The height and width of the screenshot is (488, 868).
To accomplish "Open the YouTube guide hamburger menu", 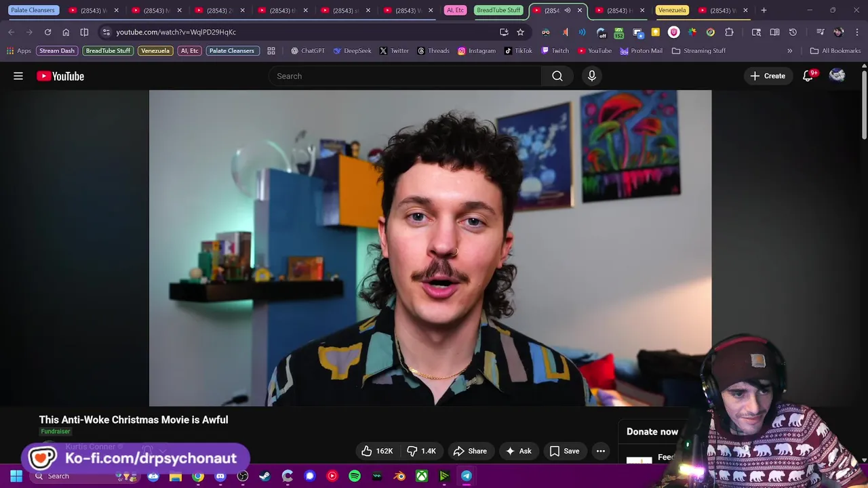I will tap(18, 76).
